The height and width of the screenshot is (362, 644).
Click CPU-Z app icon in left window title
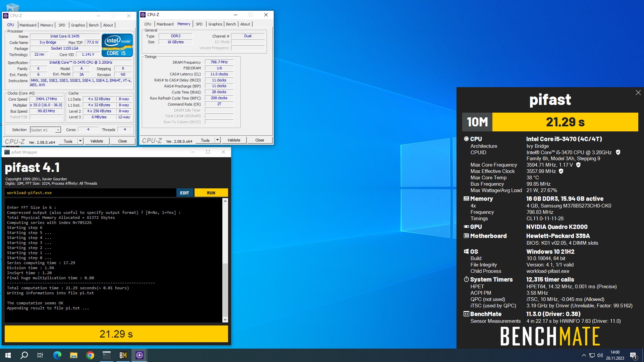[x=6, y=16]
